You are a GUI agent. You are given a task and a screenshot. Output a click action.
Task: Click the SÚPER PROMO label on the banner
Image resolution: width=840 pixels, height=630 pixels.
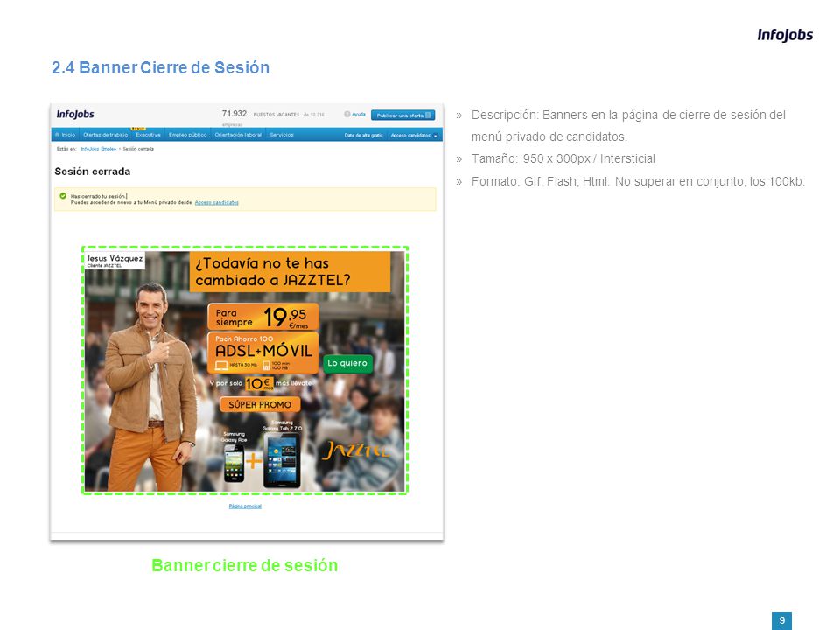tap(260, 405)
